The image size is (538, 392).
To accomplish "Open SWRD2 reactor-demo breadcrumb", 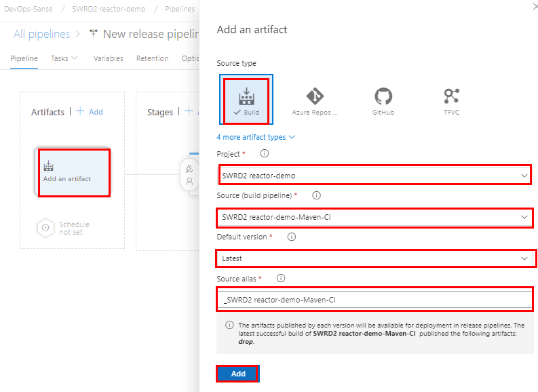I will [x=109, y=9].
